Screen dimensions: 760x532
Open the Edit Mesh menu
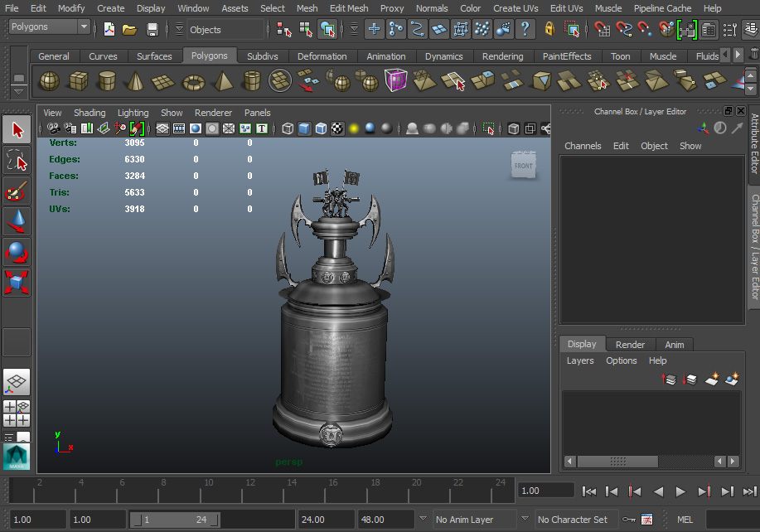pos(349,8)
